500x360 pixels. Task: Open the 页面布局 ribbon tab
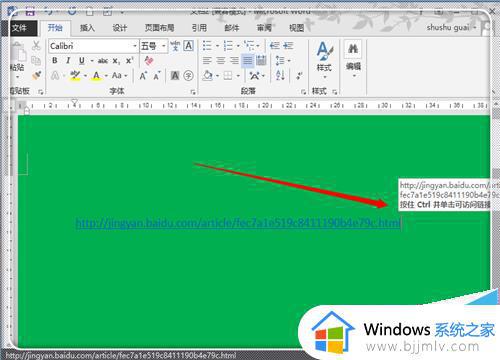[x=159, y=28]
